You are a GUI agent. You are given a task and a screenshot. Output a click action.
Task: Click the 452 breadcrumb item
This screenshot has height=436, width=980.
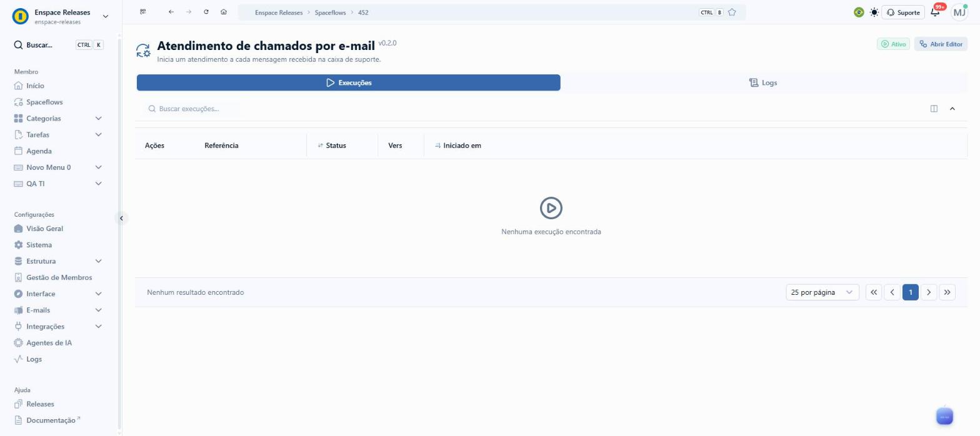[363, 12]
